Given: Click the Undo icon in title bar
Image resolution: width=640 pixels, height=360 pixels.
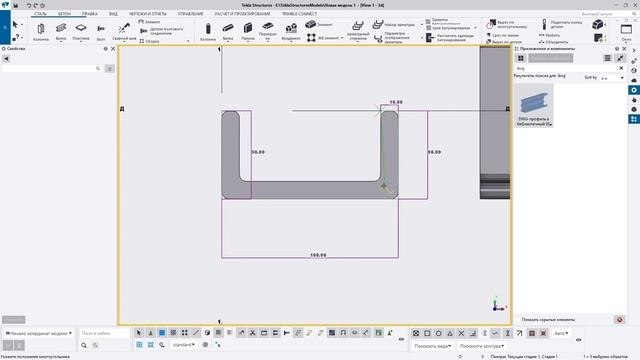Looking at the screenshot, I should click(29, 6).
